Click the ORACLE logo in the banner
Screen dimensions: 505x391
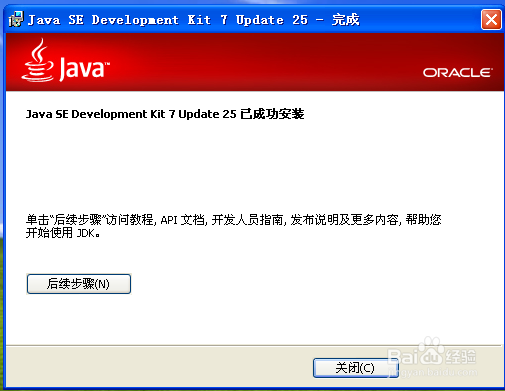[x=458, y=73]
